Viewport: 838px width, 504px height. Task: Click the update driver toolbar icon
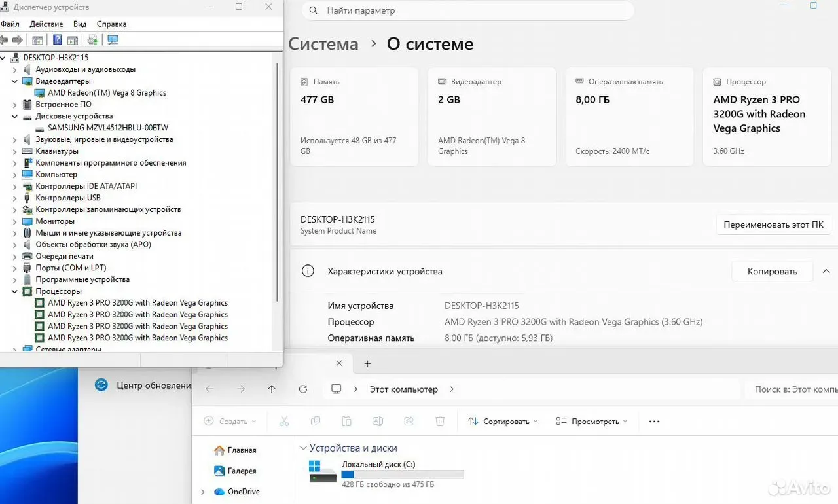93,40
